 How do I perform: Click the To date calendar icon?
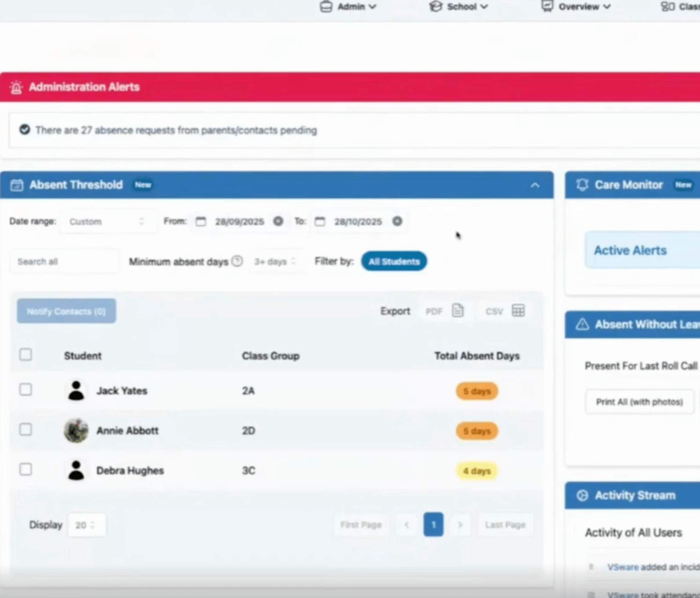[320, 221]
